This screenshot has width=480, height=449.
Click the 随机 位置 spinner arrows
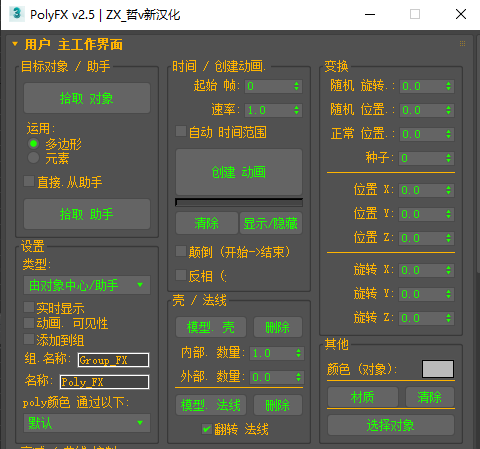click(449, 110)
